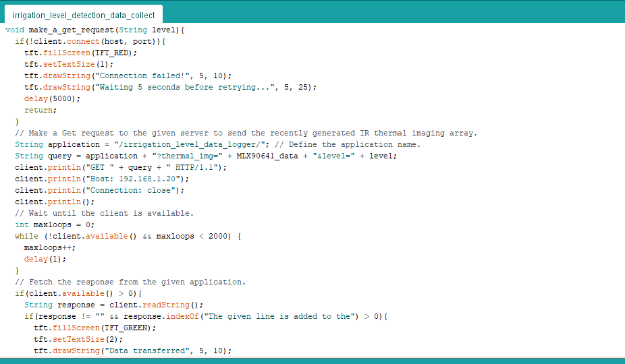This screenshot has height=364, width=625.
Task: Select the irrigation_level_detection_data_collect sketch tab
Action: tap(84, 15)
